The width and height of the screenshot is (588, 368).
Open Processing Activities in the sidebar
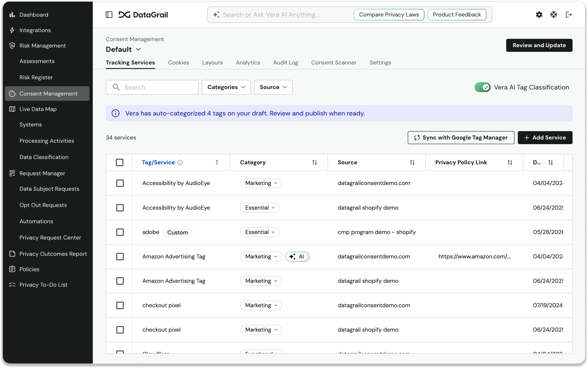47,141
